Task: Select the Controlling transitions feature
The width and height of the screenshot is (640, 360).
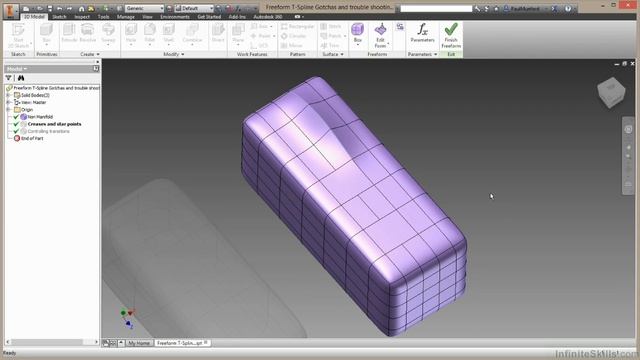Action: (49, 131)
